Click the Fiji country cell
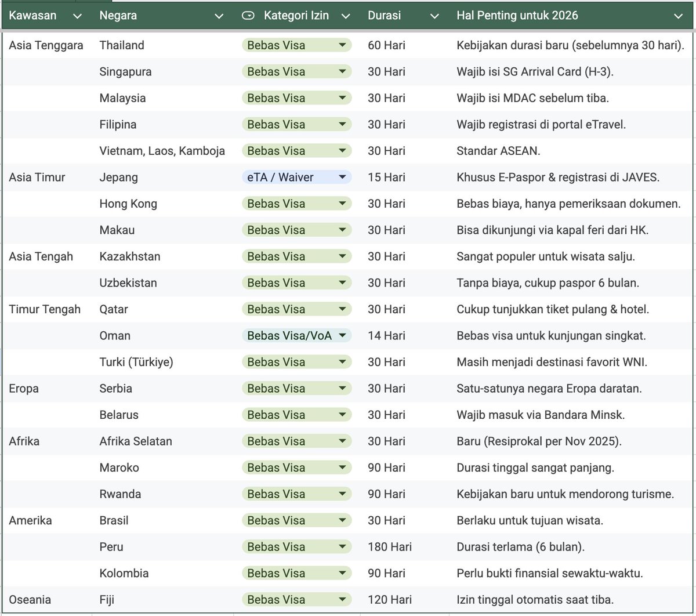 point(164,600)
